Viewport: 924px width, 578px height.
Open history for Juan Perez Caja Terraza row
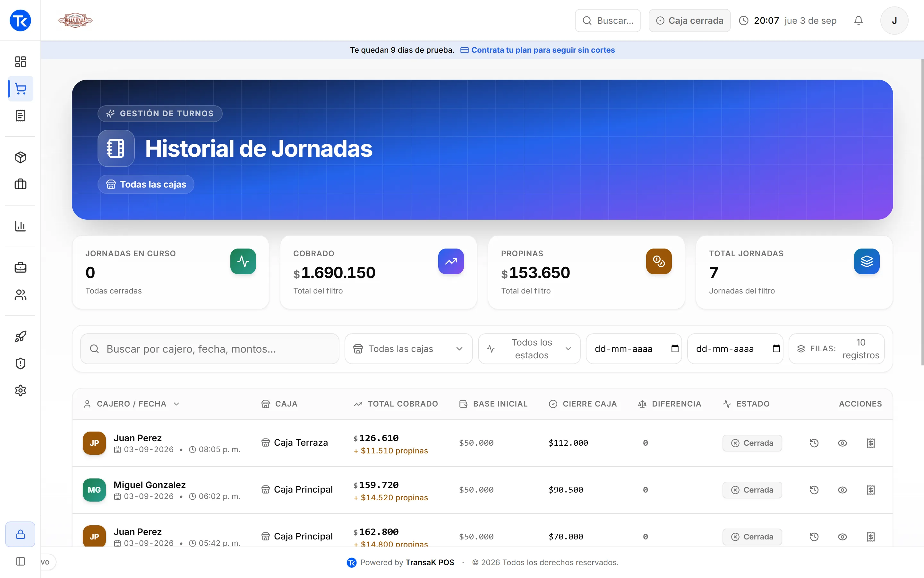pyautogui.click(x=814, y=443)
